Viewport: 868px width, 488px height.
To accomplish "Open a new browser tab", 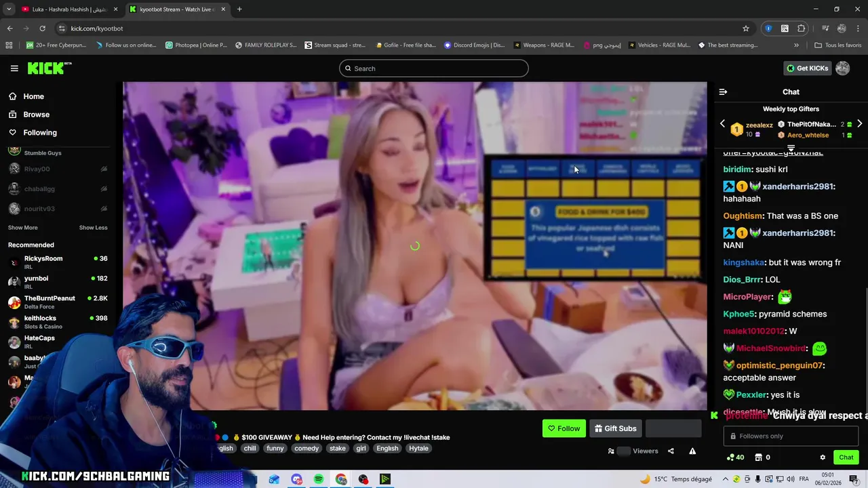I will pyautogui.click(x=239, y=9).
